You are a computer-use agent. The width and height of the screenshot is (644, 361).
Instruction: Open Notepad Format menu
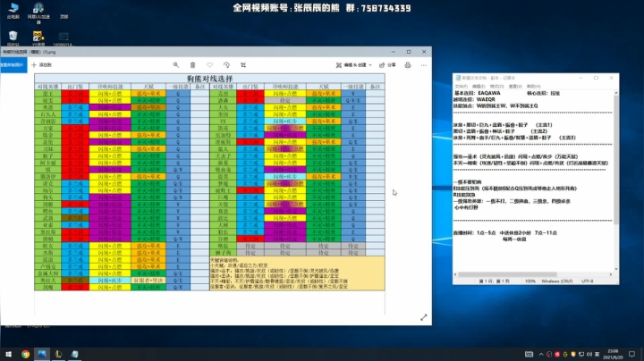pyautogui.click(x=496, y=86)
